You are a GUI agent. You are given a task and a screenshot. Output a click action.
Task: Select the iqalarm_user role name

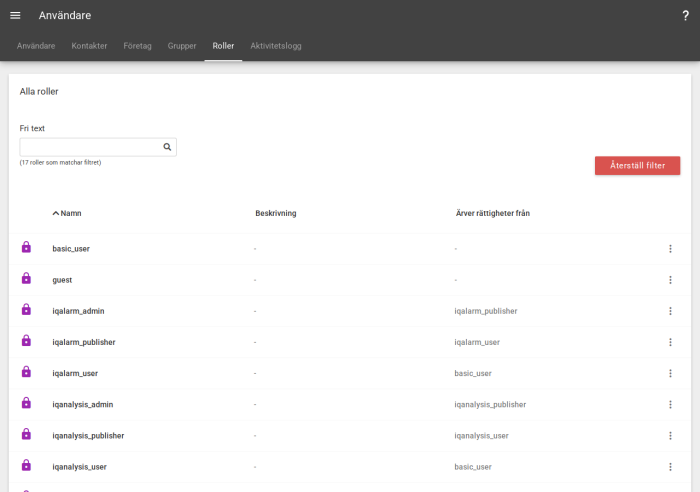(x=75, y=373)
